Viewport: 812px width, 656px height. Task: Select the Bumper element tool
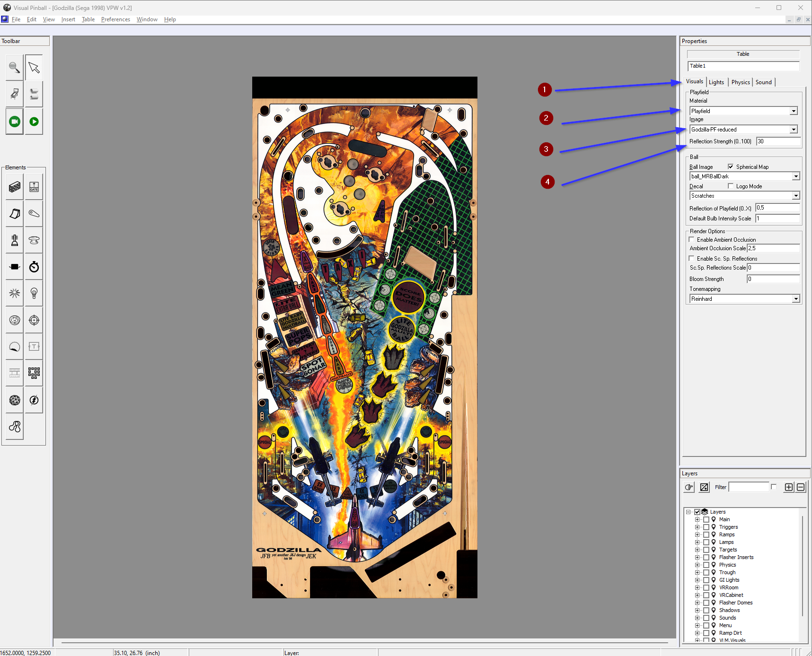pos(34,240)
